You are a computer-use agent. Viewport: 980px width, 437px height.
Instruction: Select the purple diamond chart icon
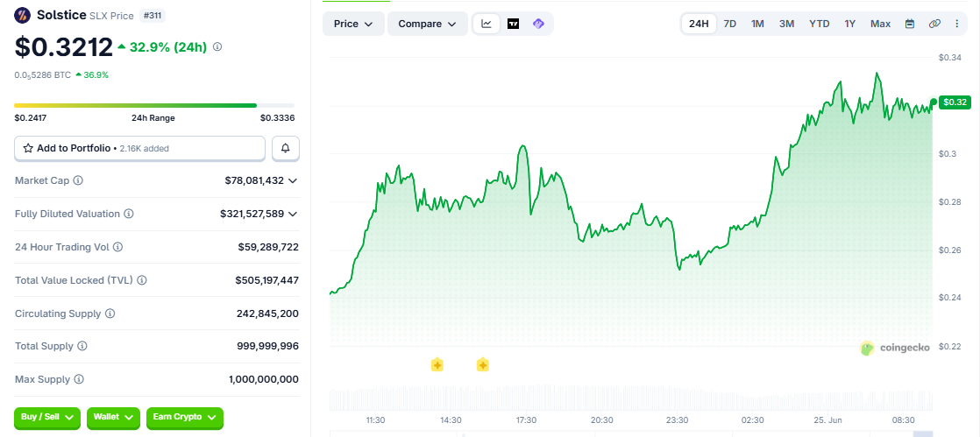tap(539, 24)
